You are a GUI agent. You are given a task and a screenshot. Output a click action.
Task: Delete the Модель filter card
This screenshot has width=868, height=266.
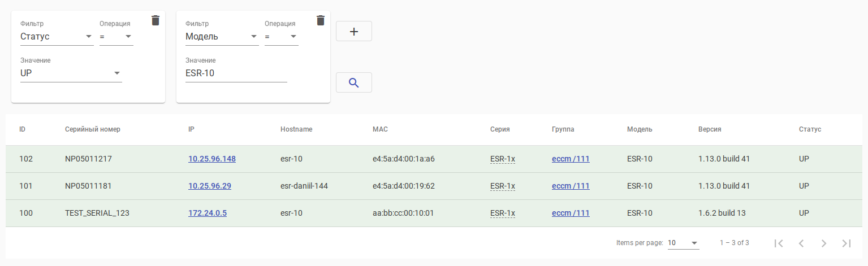[x=321, y=20]
